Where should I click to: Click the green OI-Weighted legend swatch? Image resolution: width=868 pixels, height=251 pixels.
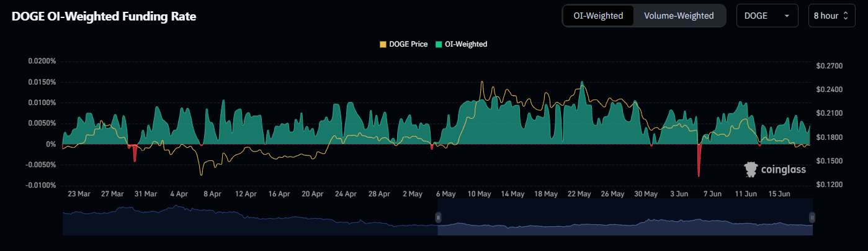(438, 44)
